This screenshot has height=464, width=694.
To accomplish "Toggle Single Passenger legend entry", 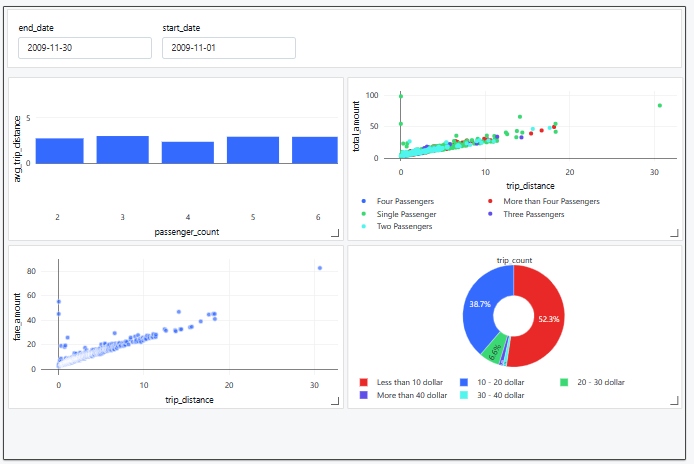I will point(405,214).
